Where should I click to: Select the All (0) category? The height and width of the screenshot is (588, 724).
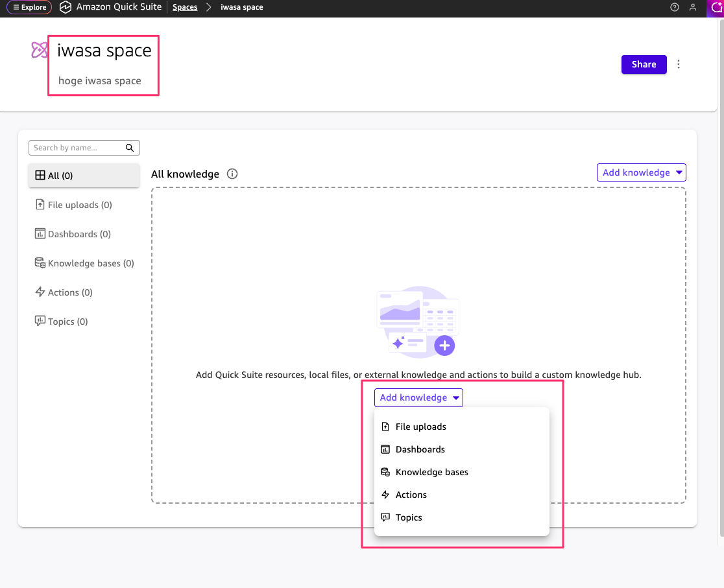pos(84,176)
